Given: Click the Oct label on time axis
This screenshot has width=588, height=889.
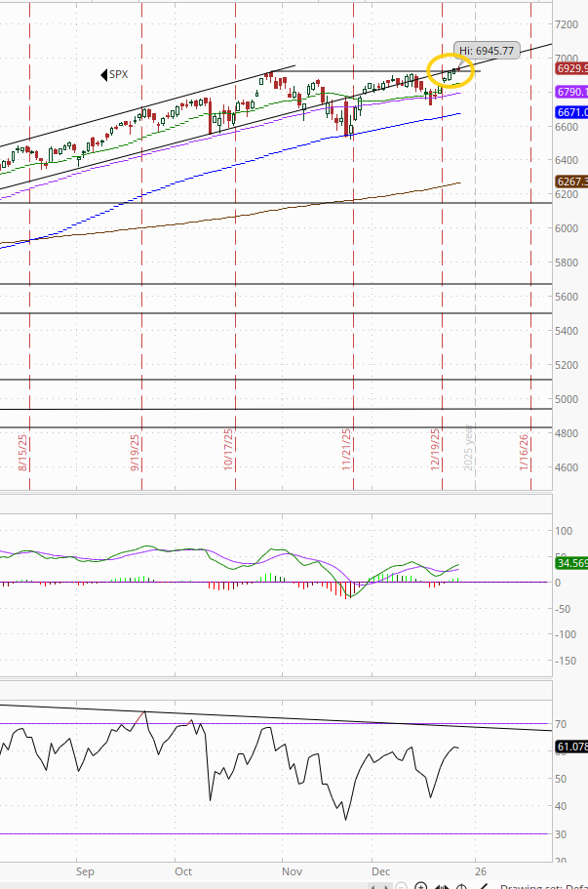Looking at the screenshot, I should [183, 871].
